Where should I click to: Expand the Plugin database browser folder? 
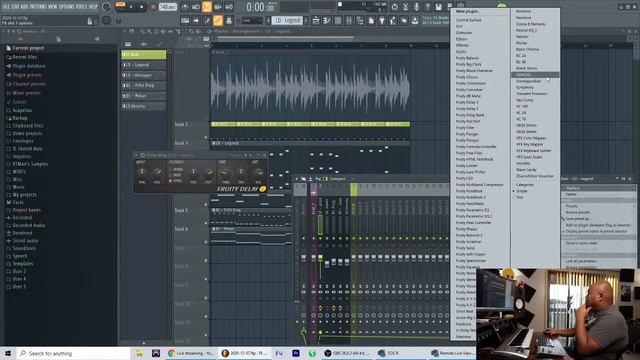tap(28, 66)
